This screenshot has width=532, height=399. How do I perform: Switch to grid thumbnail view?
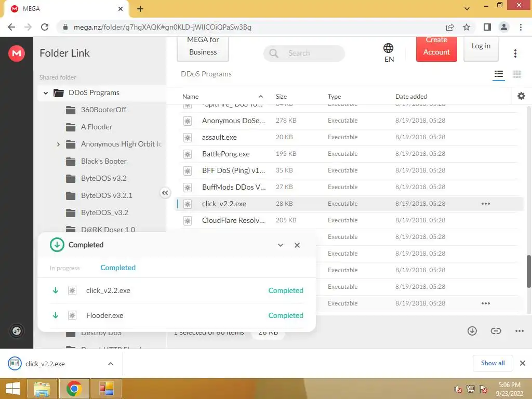point(517,74)
